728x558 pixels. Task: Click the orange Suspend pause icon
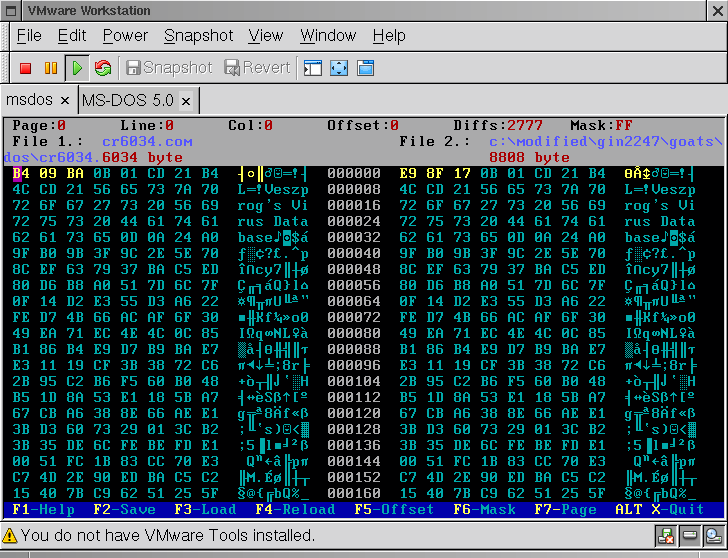(x=51, y=68)
